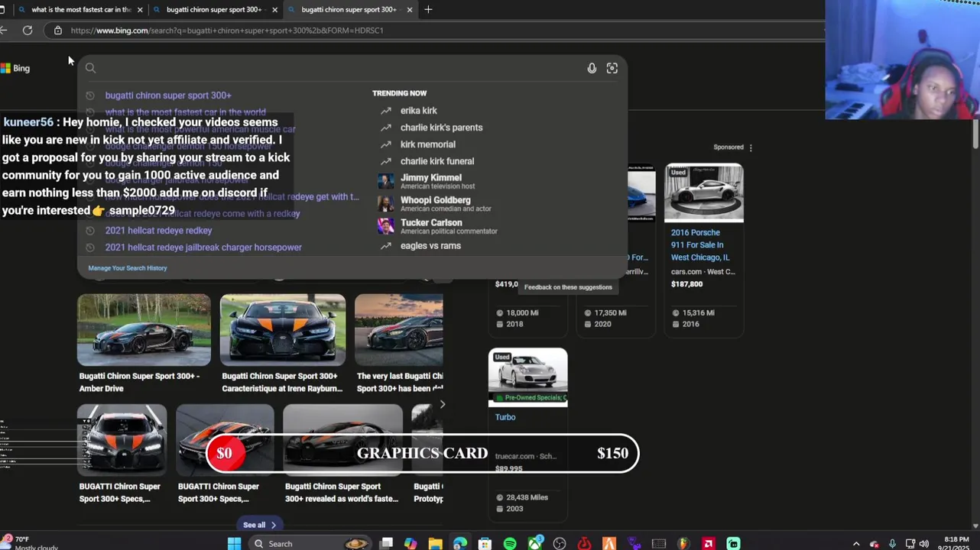This screenshot has height=550, width=980.
Task: Open Microsoft Edge taskbar icon
Action: (x=459, y=544)
